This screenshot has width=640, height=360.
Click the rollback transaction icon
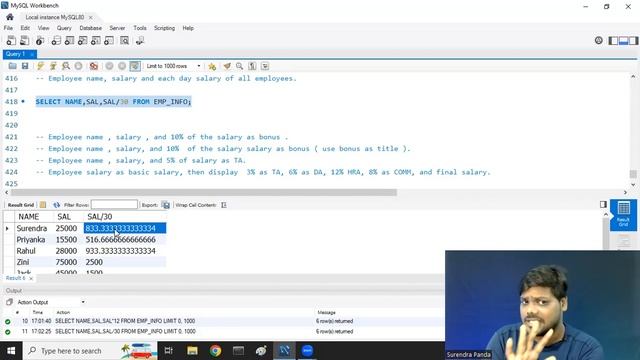click(x=122, y=66)
